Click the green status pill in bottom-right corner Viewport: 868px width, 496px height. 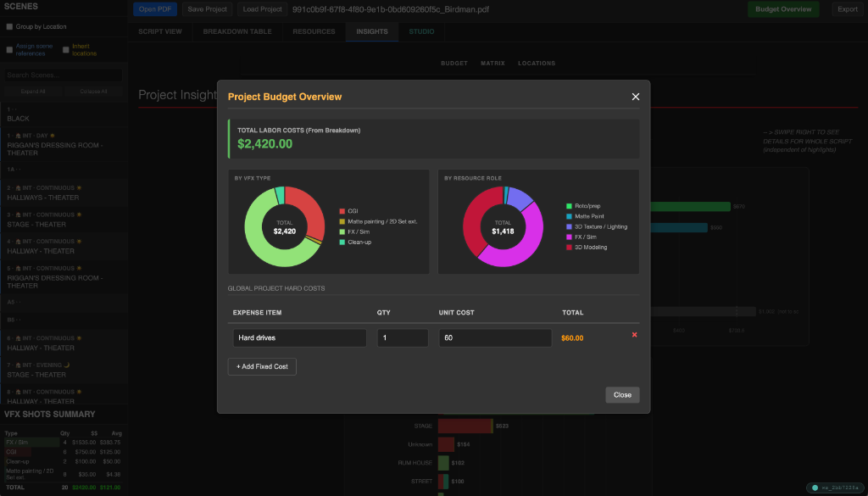point(835,488)
